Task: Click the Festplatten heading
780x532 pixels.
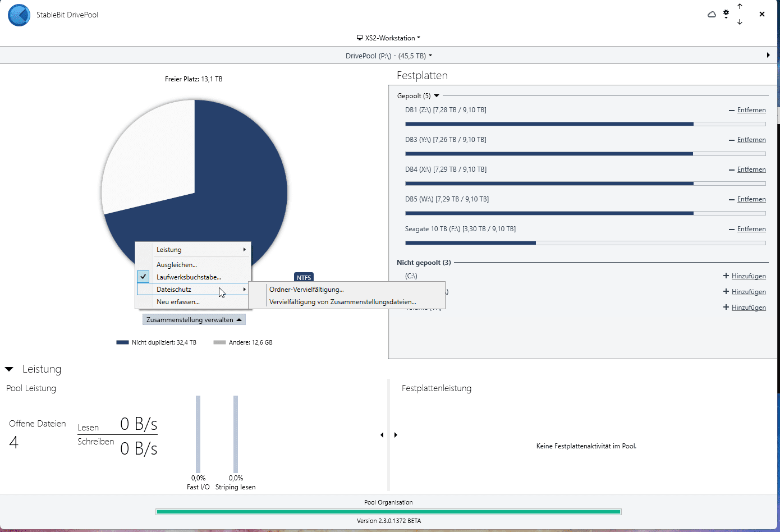Action: (x=422, y=76)
